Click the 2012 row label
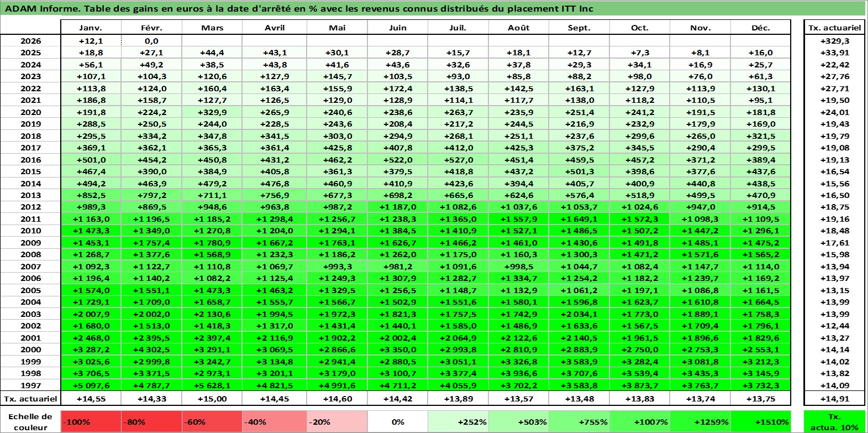 [x=30, y=207]
